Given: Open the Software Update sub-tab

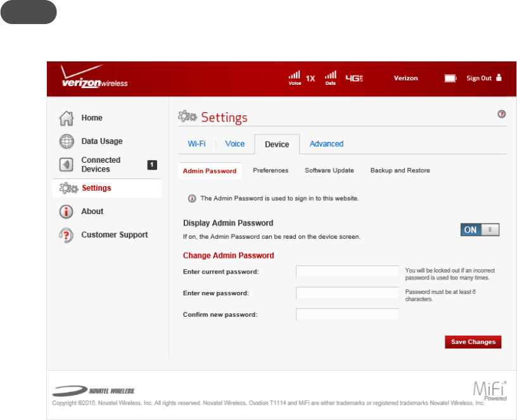Looking at the screenshot, I should [x=329, y=170].
